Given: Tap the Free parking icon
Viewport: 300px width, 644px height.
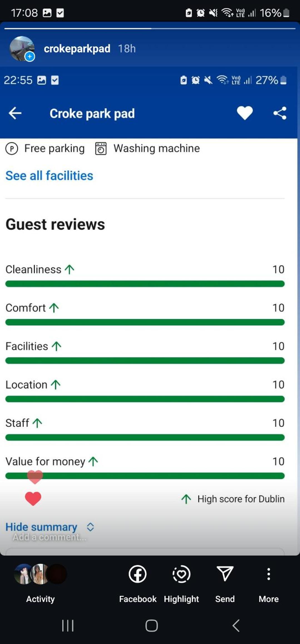Looking at the screenshot, I should point(12,148).
